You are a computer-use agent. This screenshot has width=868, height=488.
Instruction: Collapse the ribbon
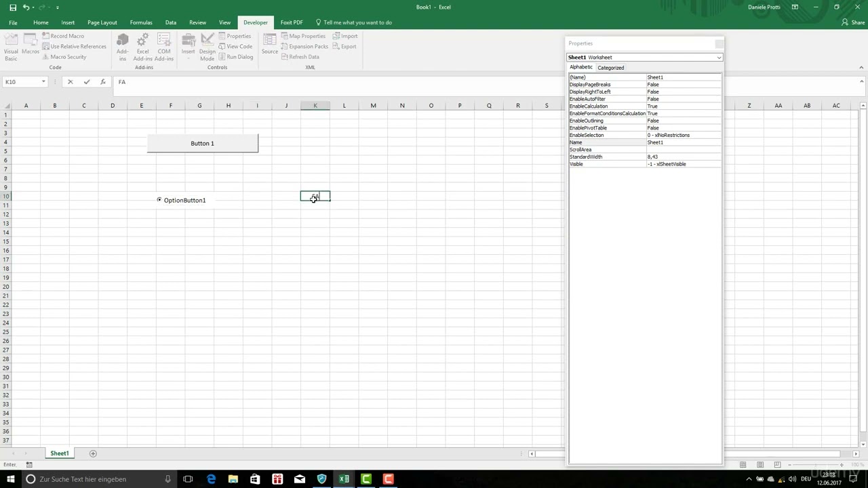tap(861, 67)
